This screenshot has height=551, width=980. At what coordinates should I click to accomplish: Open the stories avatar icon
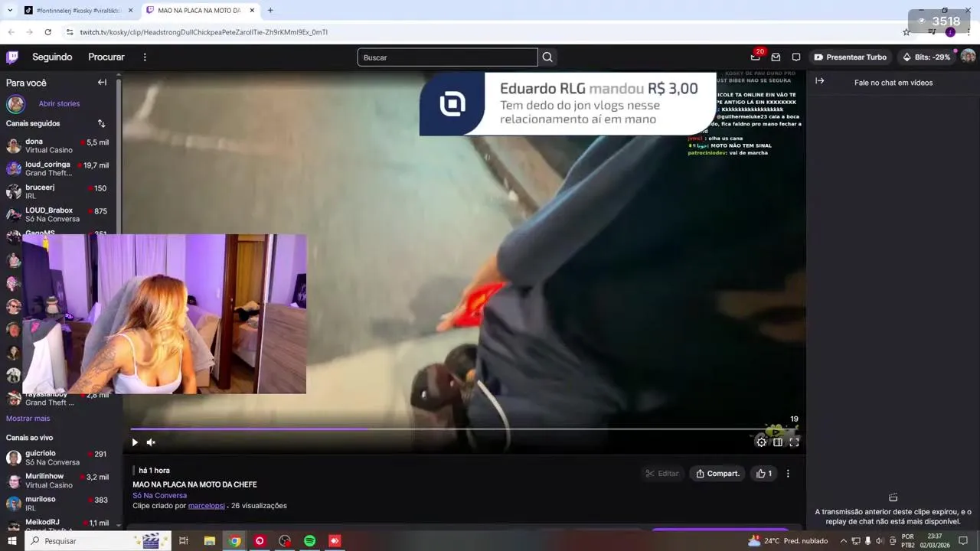16,103
